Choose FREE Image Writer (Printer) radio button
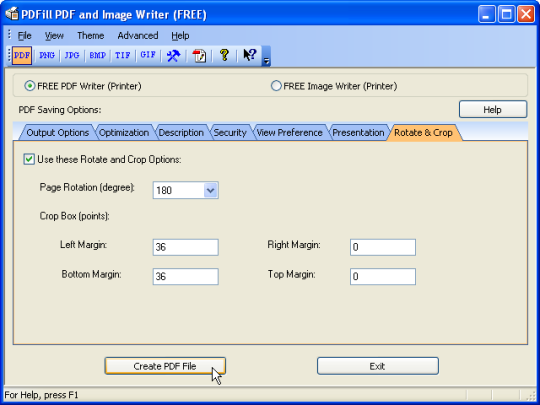The height and width of the screenshot is (405, 540). coord(276,86)
